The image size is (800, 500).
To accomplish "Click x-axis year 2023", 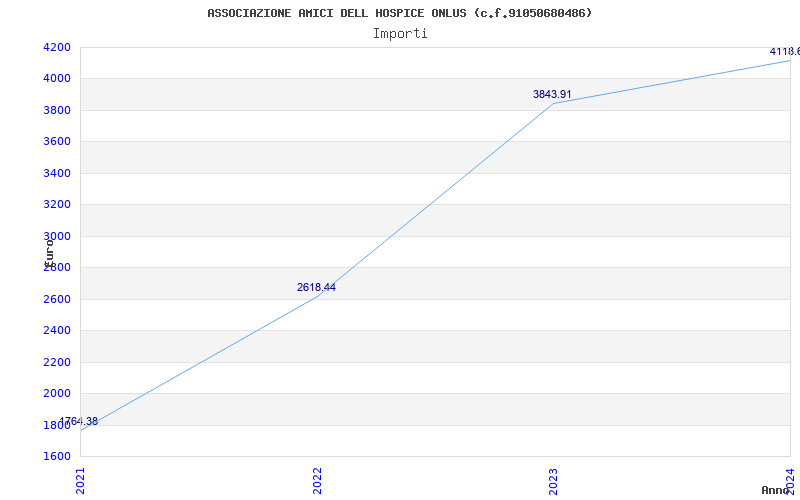I will 554,481.
